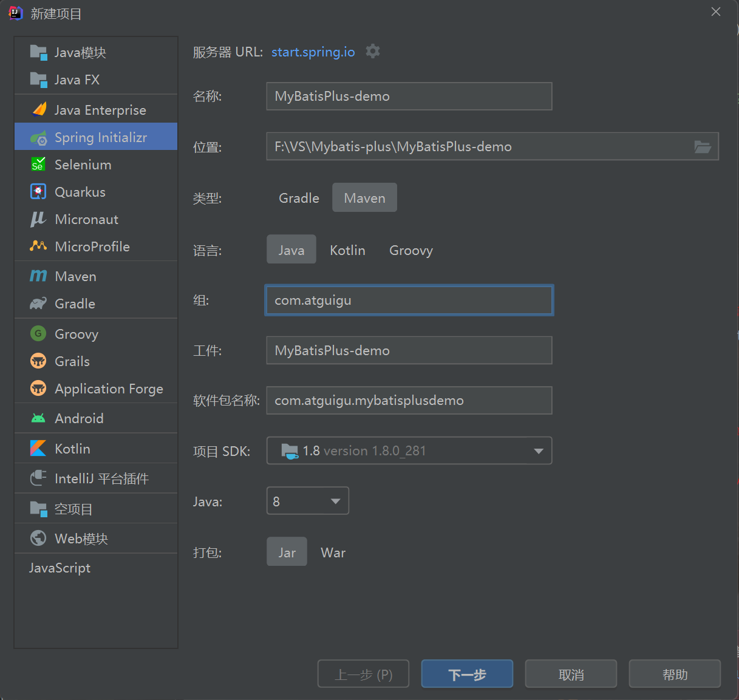Click the IntelliJ logo in title bar
Image resolution: width=739 pixels, height=700 pixels.
click(15, 13)
